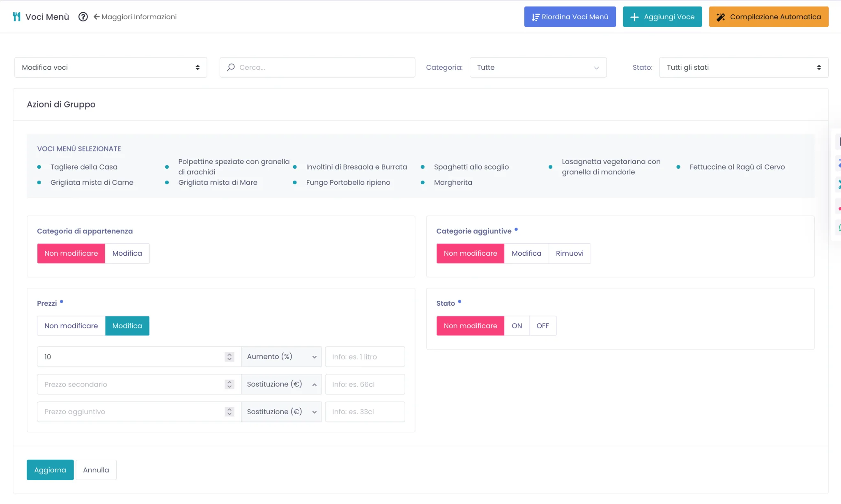Click the plus icon on Aggiungi Voce
The width and height of the screenshot is (841, 504).
click(634, 17)
